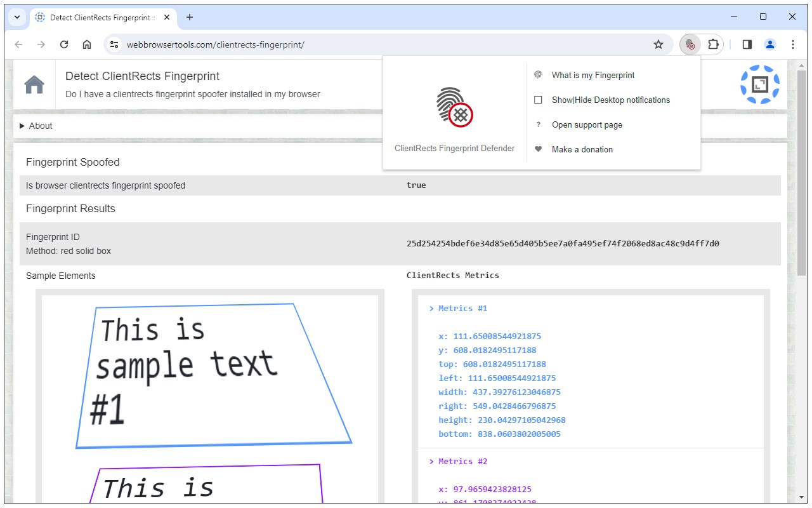Open the tab search dropdown arrow
This screenshot has height=508, width=812.
click(17, 17)
